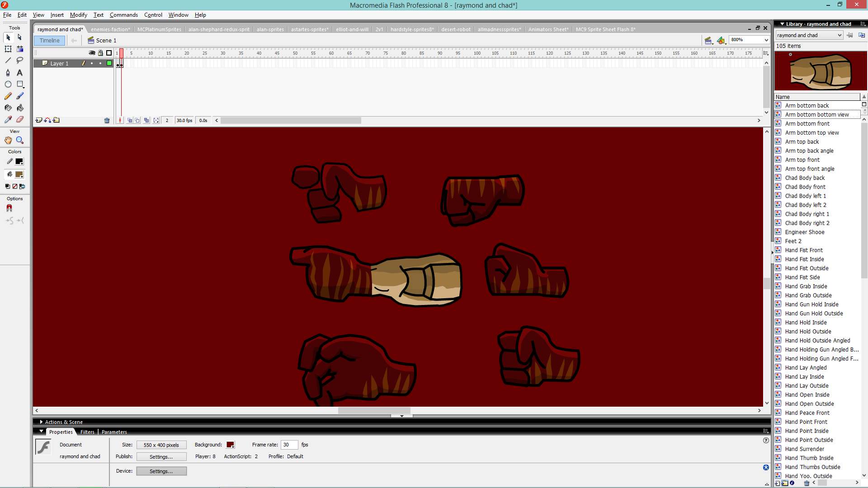Switch to the alan-sprites document tab
This screenshot has width=868, height=488.
coord(270,29)
